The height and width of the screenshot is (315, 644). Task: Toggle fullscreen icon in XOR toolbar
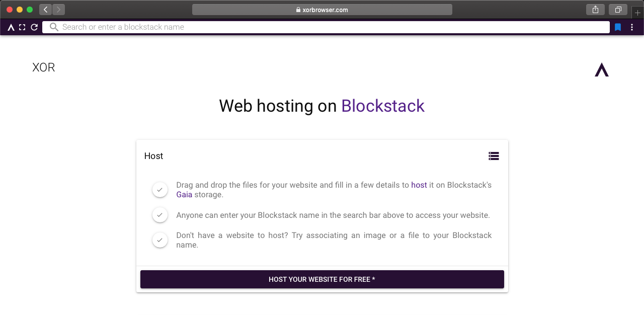pyautogui.click(x=22, y=27)
